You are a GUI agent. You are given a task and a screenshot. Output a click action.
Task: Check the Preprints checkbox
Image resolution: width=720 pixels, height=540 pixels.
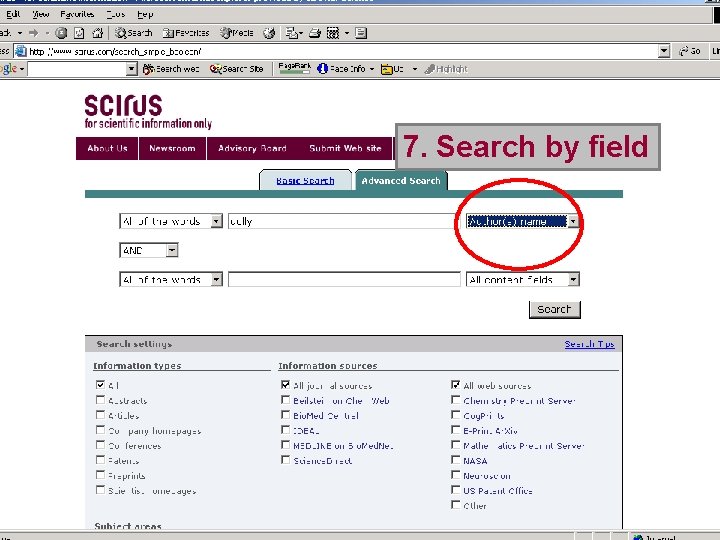pyautogui.click(x=101, y=475)
